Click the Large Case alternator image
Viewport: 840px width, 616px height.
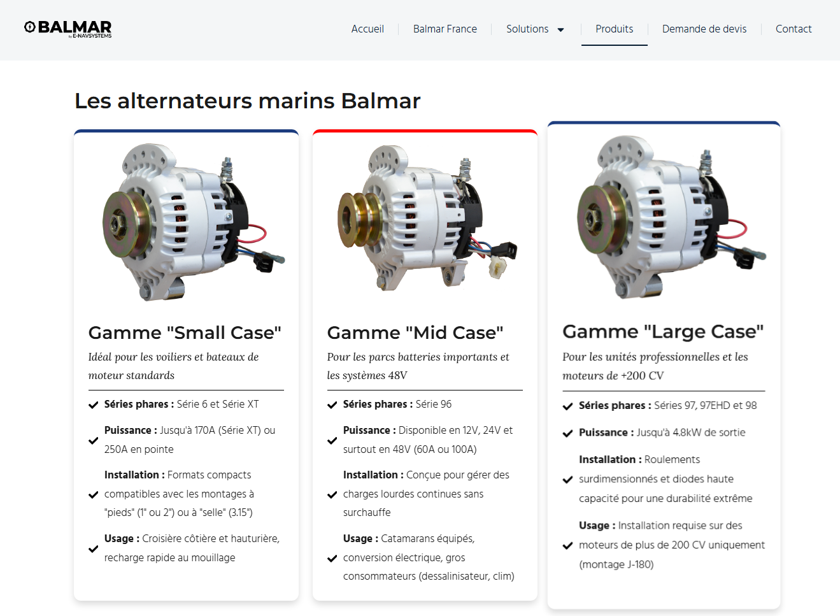(x=671, y=217)
